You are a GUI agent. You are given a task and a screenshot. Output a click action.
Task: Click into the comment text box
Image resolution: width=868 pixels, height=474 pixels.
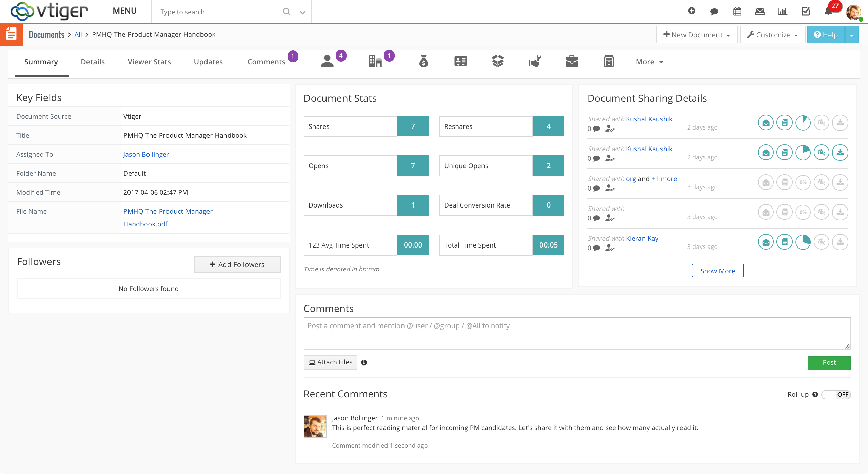(577, 333)
